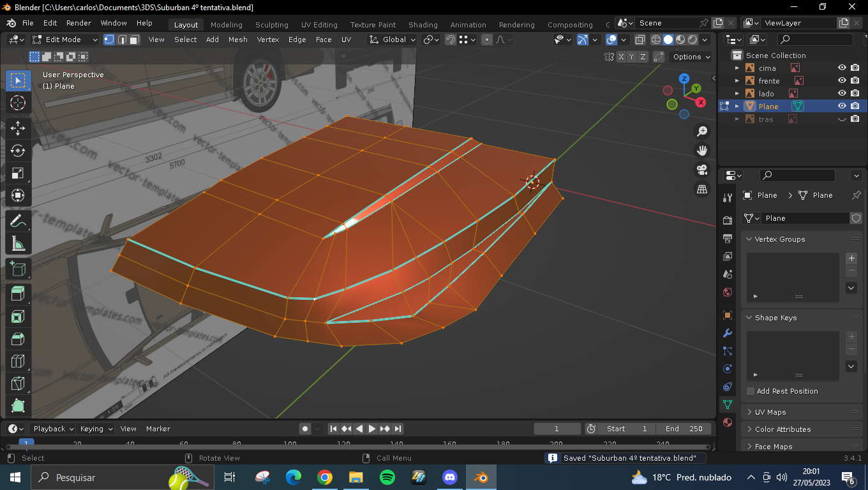
Task: Expand the frente collection in outliner
Action: (x=737, y=81)
